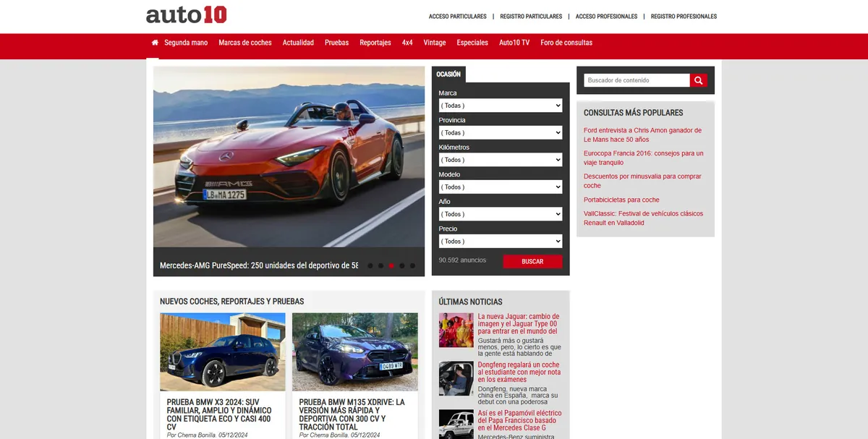Viewport: 868px width, 439px height.
Task: Click Nuevos coches, reportajes y pruebas heading
Action: (232, 302)
